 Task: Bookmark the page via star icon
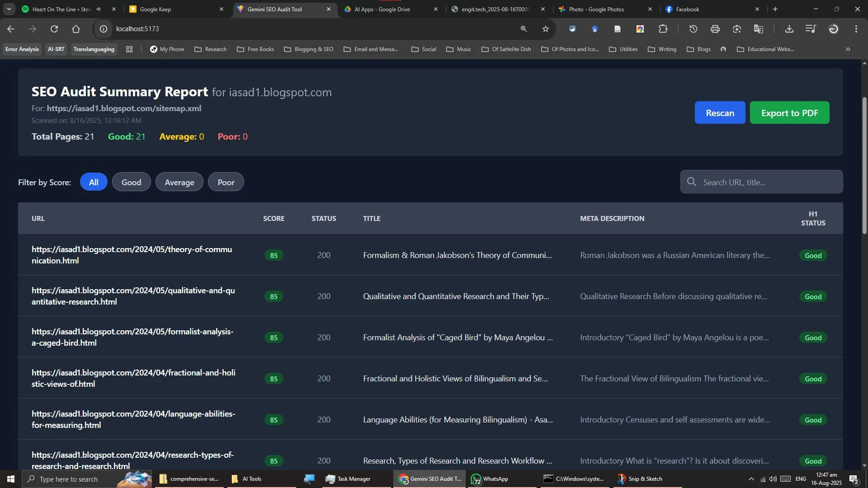coord(545,29)
